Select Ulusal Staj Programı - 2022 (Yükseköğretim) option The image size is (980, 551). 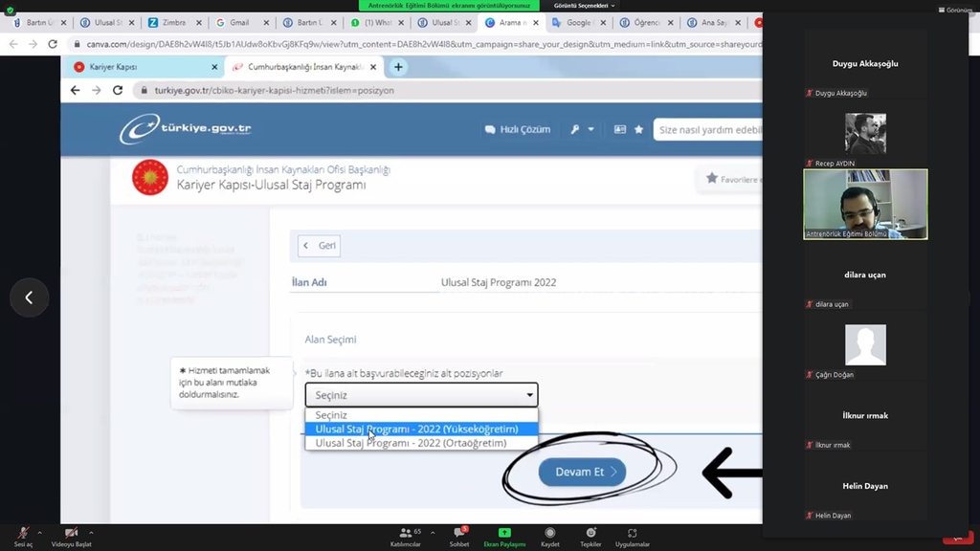pyautogui.click(x=416, y=430)
